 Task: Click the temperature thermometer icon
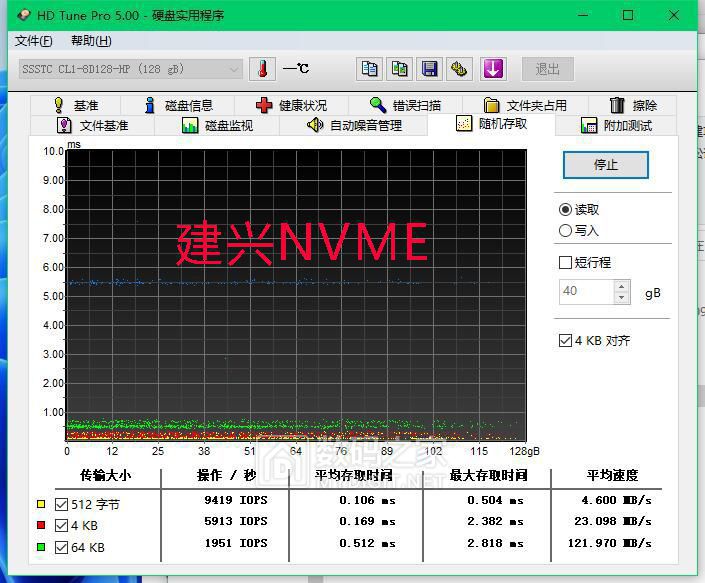tap(262, 69)
